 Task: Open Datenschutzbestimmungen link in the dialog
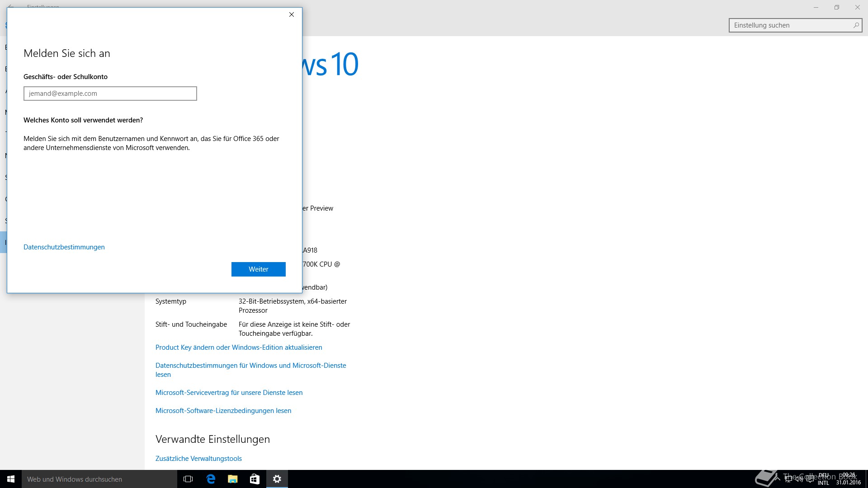pos(64,247)
